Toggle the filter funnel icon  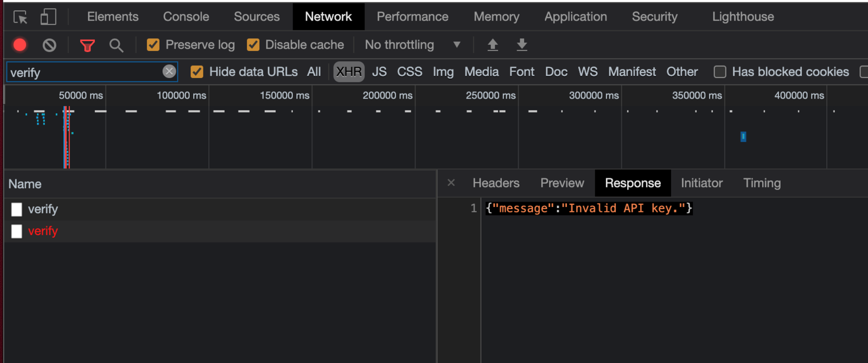(87, 46)
